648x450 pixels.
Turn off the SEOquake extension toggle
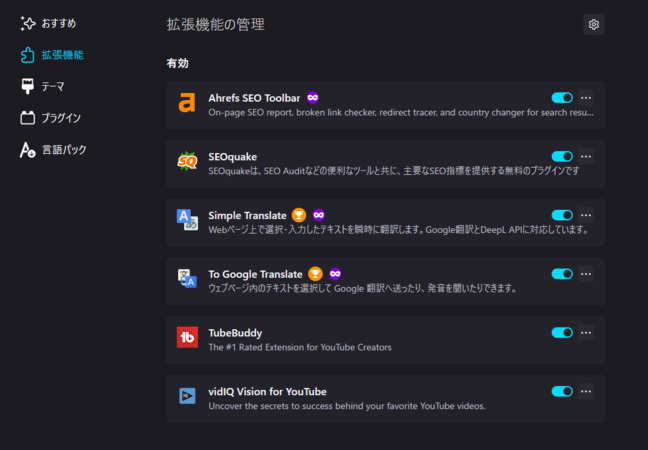[562, 156]
